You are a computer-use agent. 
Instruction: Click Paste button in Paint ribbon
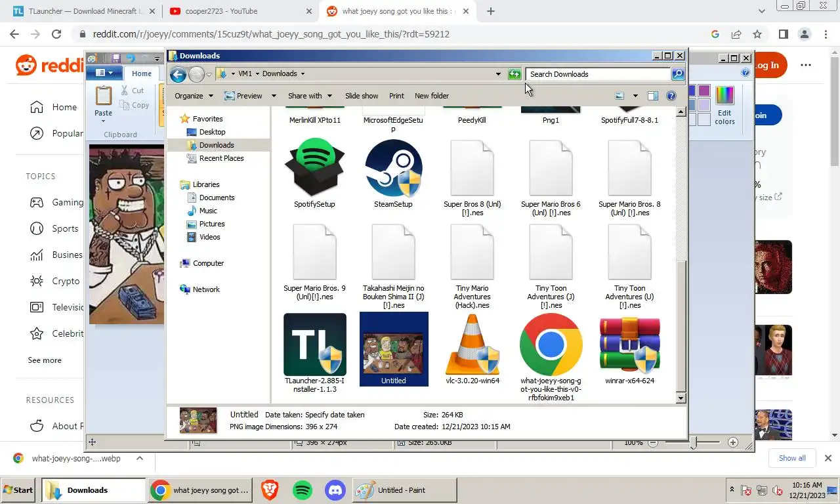[x=103, y=104]
